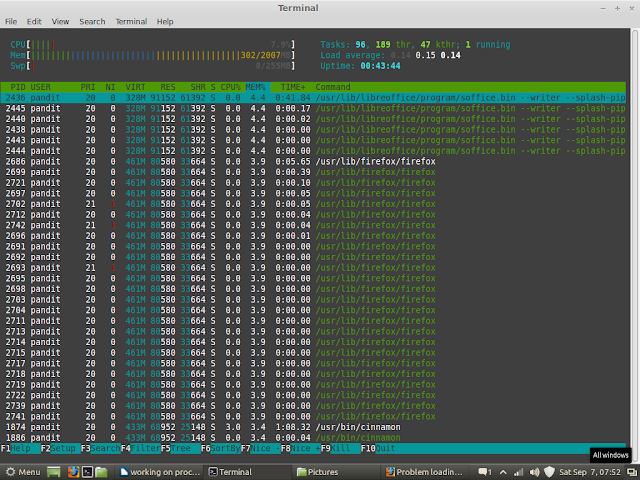Select firefox process row PID 2693
Screen dimensions: 640x480
pyautogui.click(x=313, y=267)
